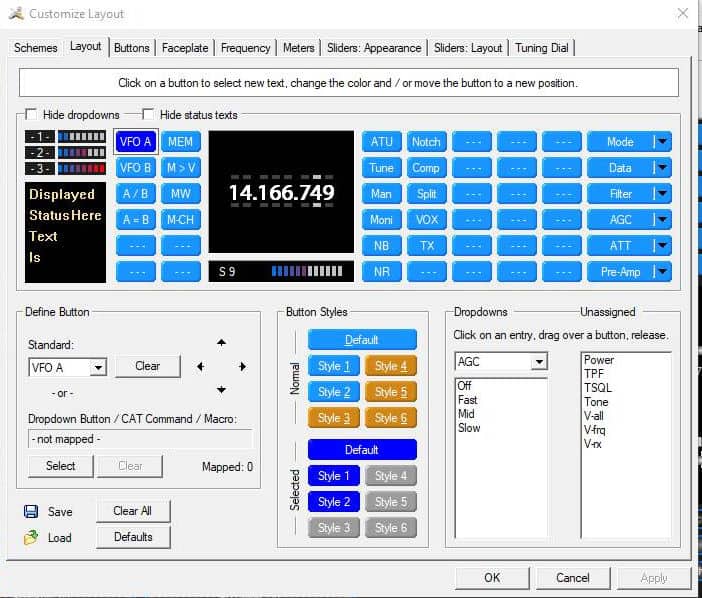Select the A / B layout button
Viewport: 702px width, 598px height.
pos(136,194)
